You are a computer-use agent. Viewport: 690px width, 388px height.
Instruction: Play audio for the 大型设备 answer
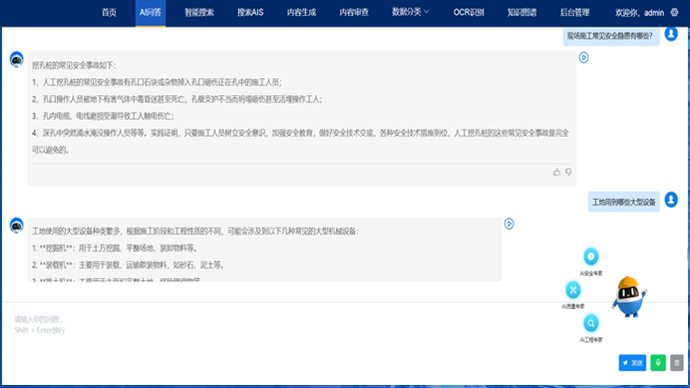pos(509,224)
